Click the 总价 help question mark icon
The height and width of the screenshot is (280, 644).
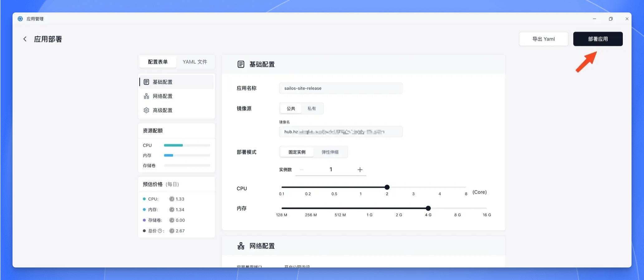[x=160, y=231]
